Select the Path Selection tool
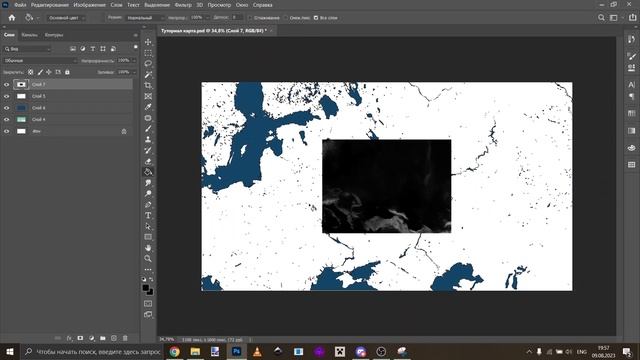 tap(148, 226)
